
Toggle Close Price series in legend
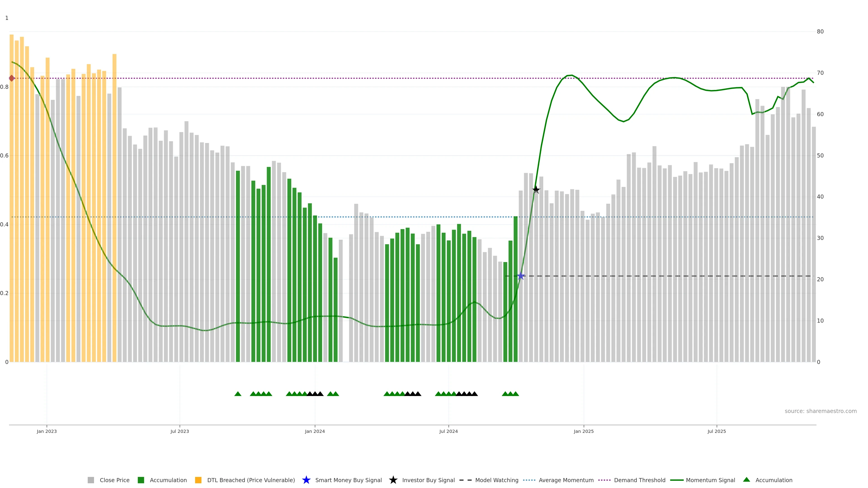pos(114,480)
